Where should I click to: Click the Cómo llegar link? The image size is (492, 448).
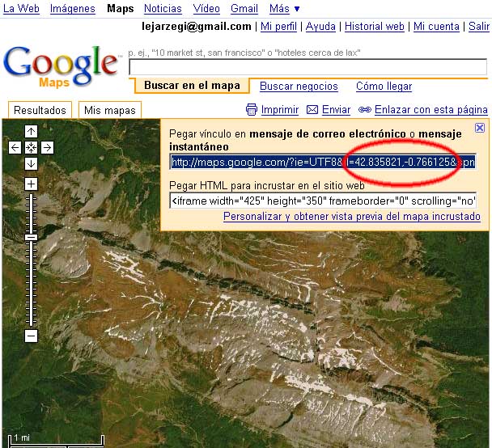point(384,87)
